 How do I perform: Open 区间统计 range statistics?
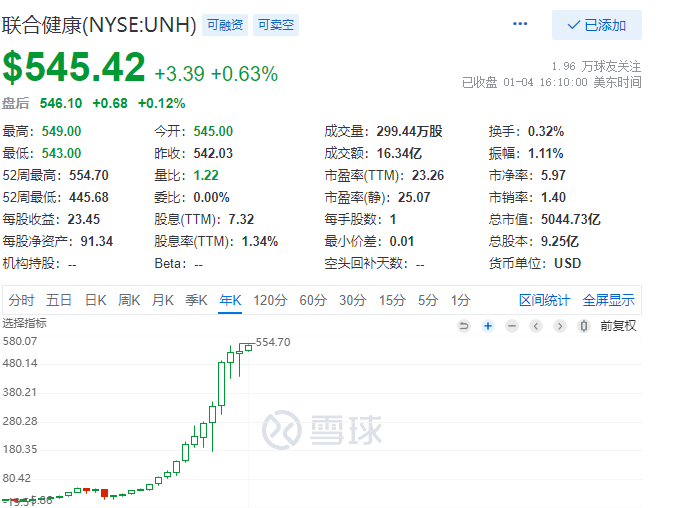pos(544,300)
